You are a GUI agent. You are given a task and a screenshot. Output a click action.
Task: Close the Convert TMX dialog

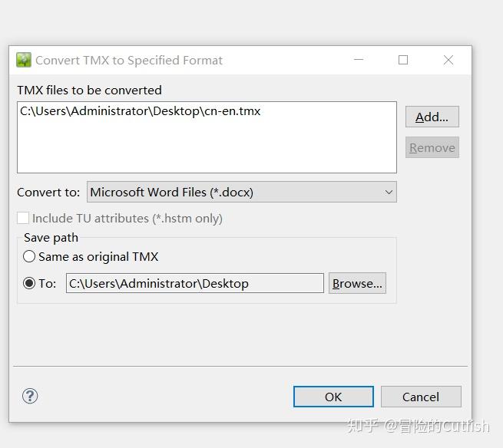[448, 60]
